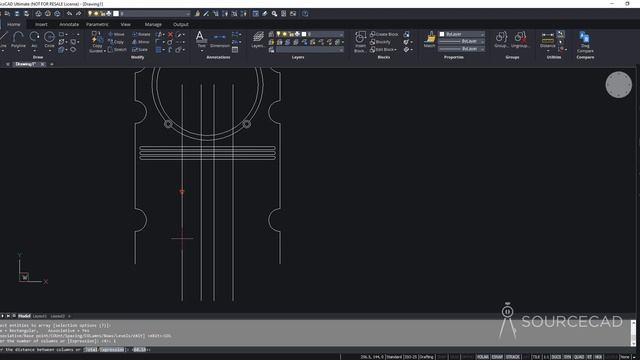Click the Redo arrow in quick toolbar
This screenshot has width=640, height=360.
(78, 13)
